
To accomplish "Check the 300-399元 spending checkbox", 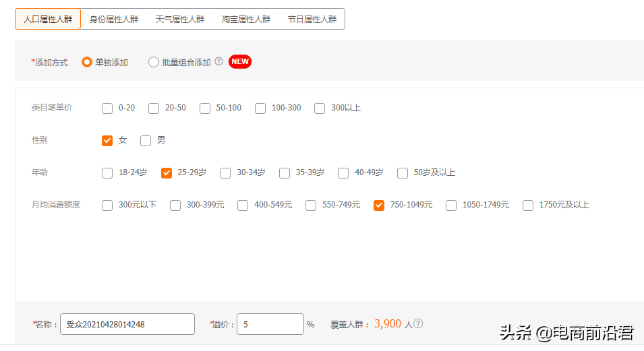I will pos(175,205).
